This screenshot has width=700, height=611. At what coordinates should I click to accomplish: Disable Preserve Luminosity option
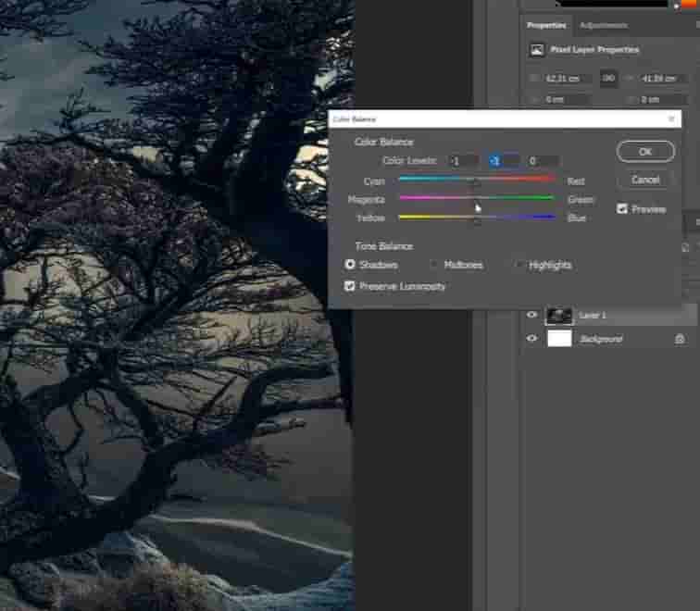(x=350, y=287)
